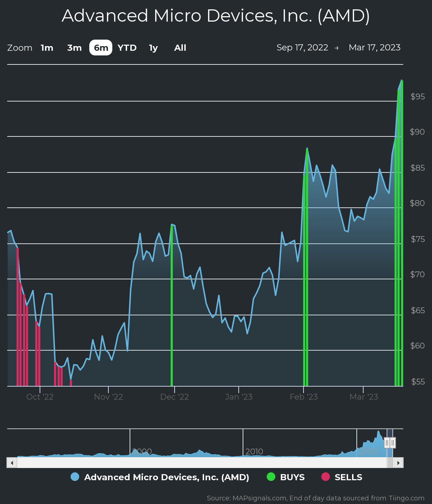This screenshot has width=432, height=504.
Task: Select the 6m zoom range
Action: [101, 48]
